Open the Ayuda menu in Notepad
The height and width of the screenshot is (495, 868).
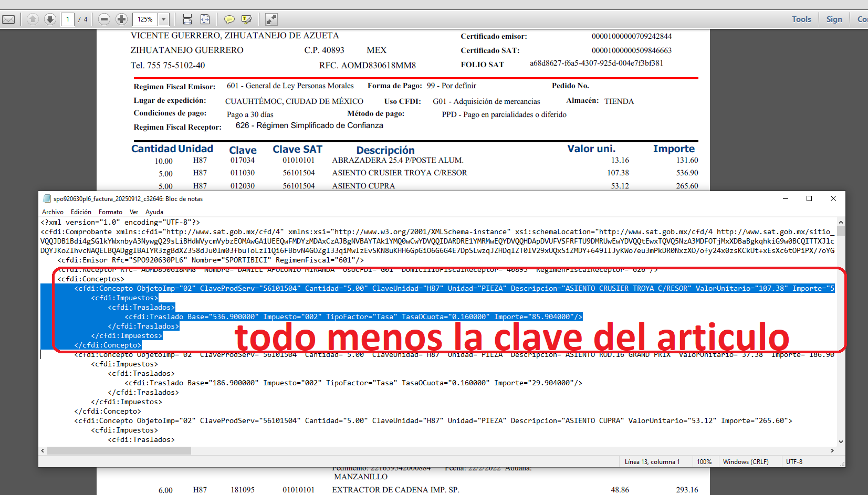154,212
